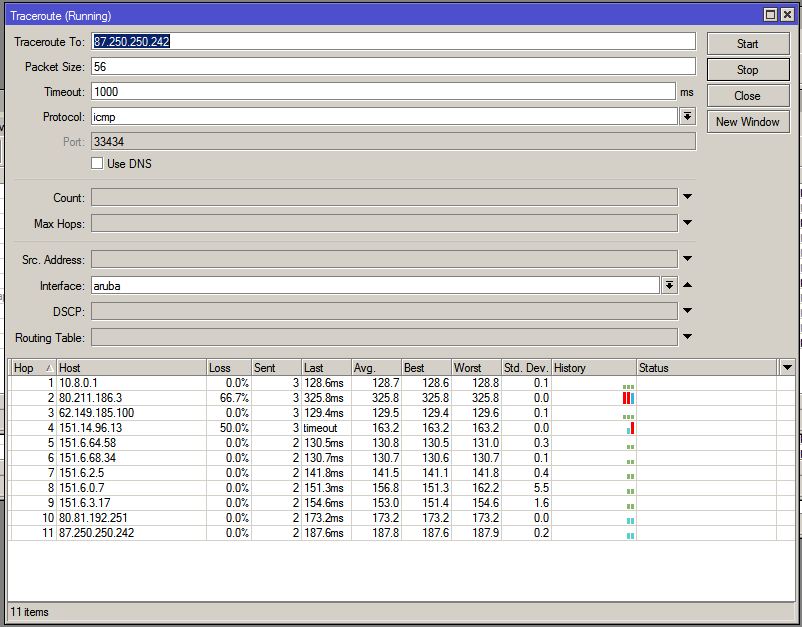Click the Protocol icmp field

point(385,117)
